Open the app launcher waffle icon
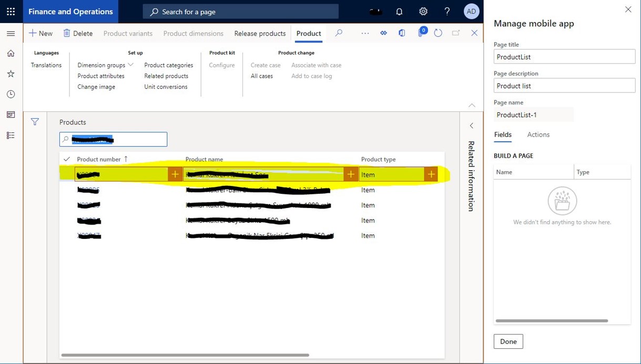Image resolution: width=641 pixels, height=364 pixels. [x=11, y=12]
